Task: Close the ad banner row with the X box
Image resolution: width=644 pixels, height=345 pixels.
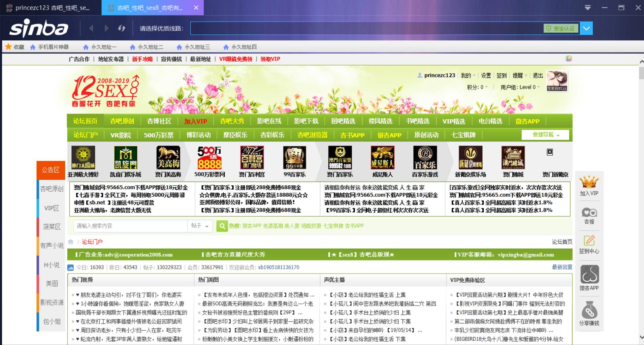Action: 550,152
